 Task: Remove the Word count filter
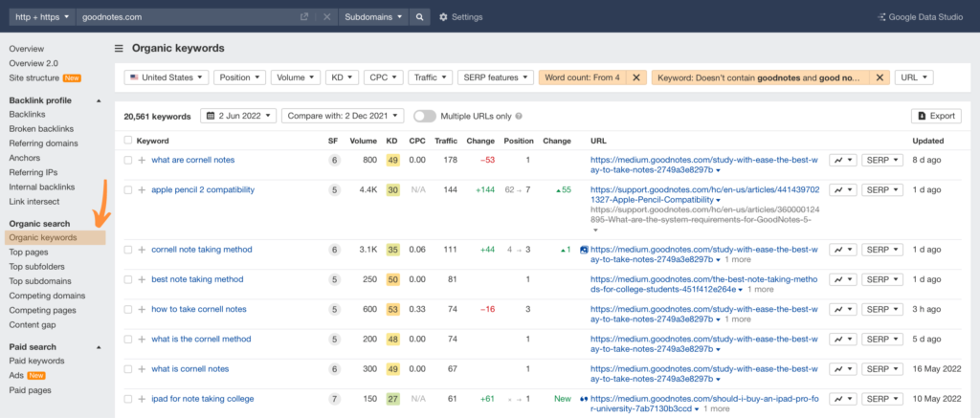[636, 77]
